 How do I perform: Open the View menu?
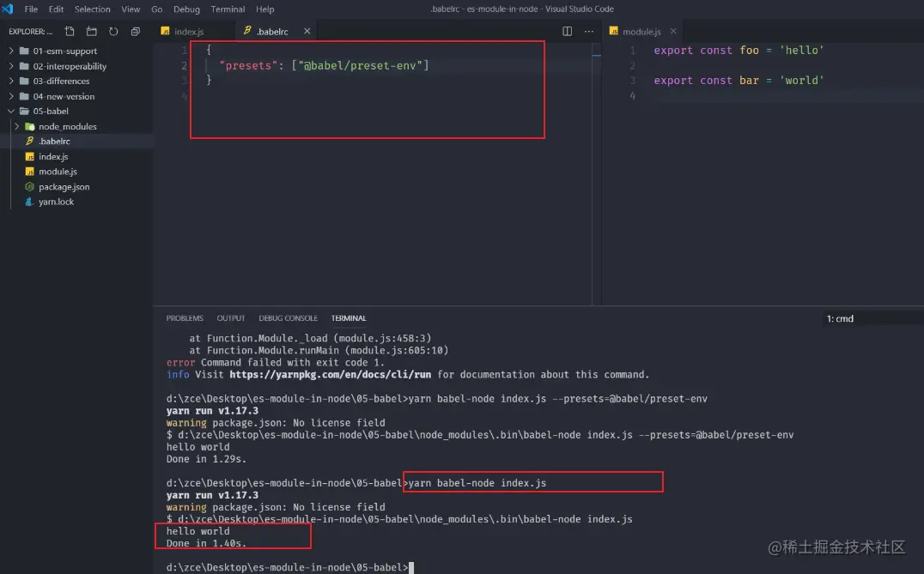(x=131, y=9)
